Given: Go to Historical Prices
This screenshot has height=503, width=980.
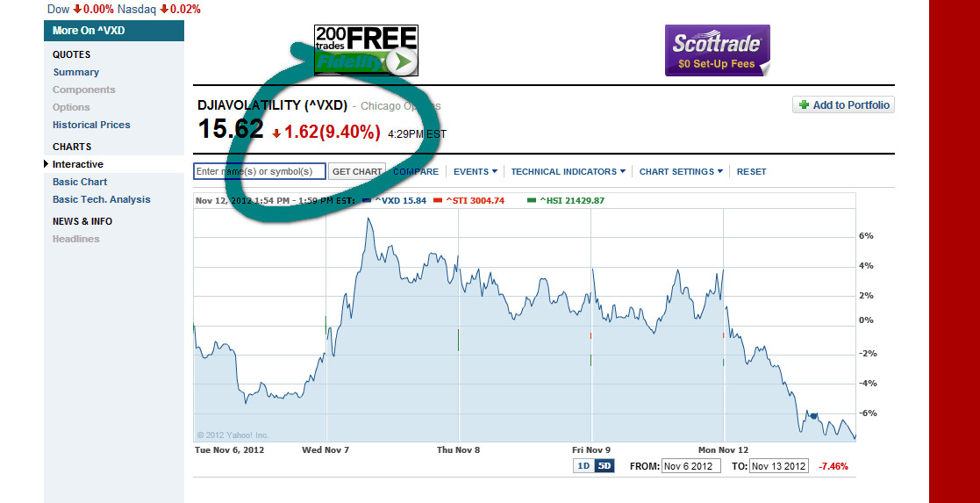Looking at the screenshot, I should tap(91, 125).
